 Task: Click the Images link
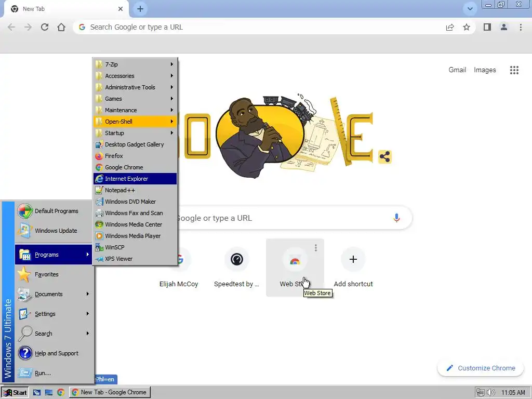(x=485, y=70)
